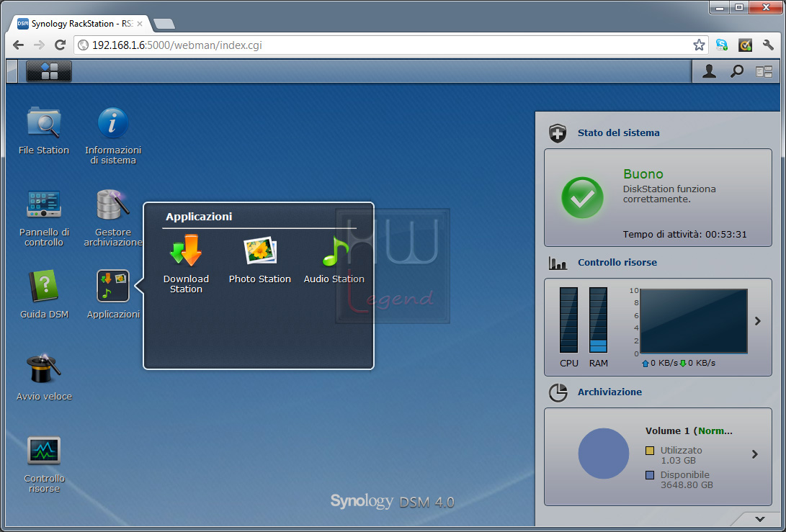Click the Skype browser extension icon
Viewport: 786px width, 532px height.
(x=722, y=45)
